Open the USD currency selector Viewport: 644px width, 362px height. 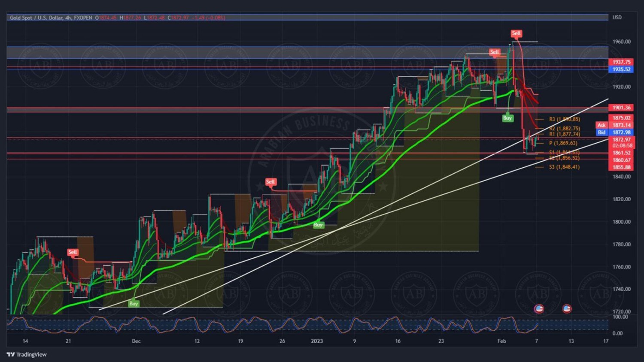pos(617,18)
